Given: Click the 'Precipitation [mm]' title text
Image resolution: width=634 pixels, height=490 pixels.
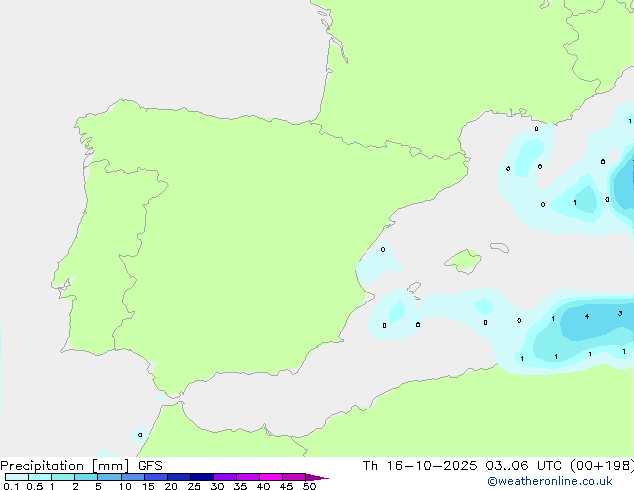Looking at the screenshot, I should tap(65, 466).
